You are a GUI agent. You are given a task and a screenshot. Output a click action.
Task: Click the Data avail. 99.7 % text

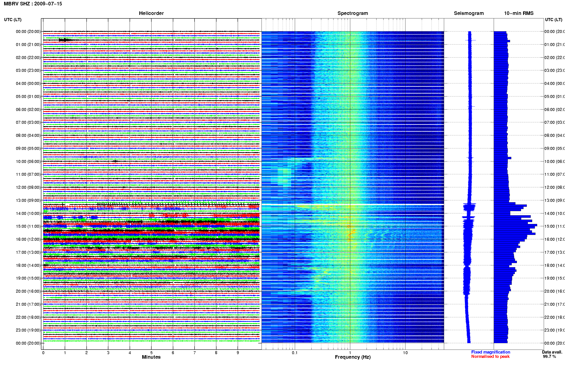pos(552,354)
